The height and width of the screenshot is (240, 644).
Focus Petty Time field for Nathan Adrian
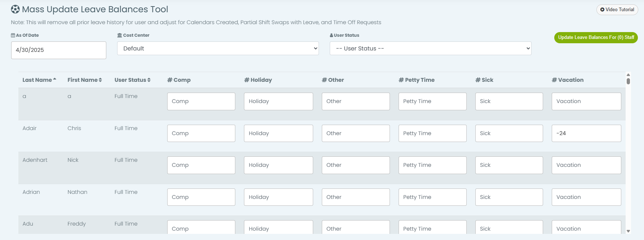point(432,197)
